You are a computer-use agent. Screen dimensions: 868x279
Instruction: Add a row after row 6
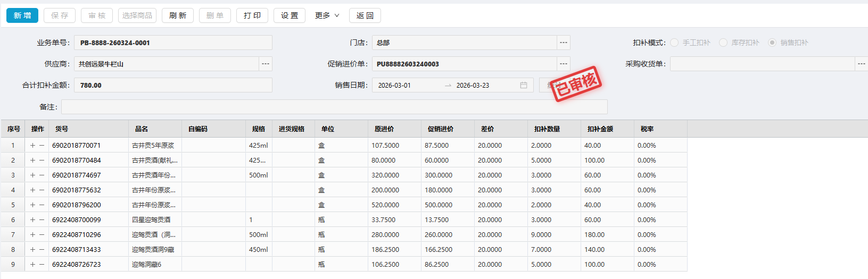coord(32,219)
